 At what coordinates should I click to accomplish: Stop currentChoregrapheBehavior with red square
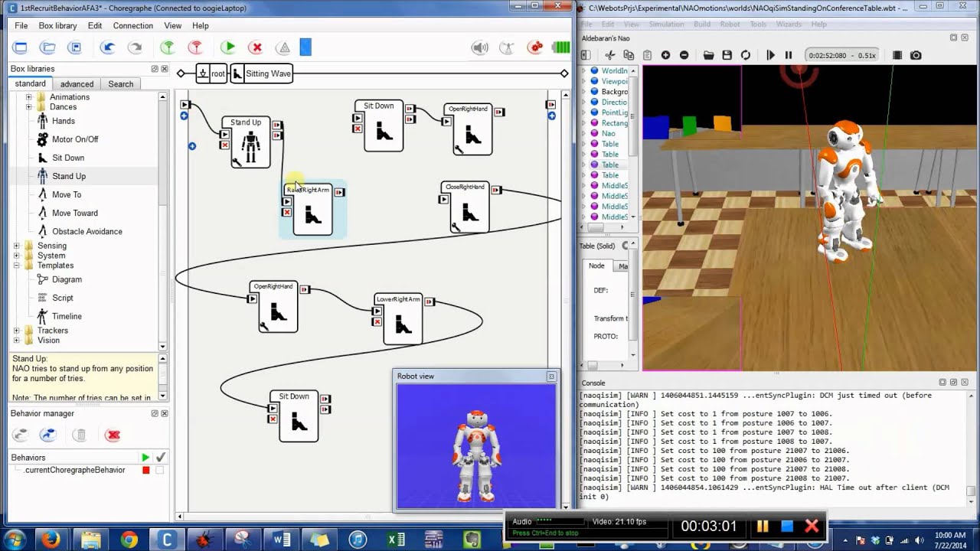coord(145,470)
